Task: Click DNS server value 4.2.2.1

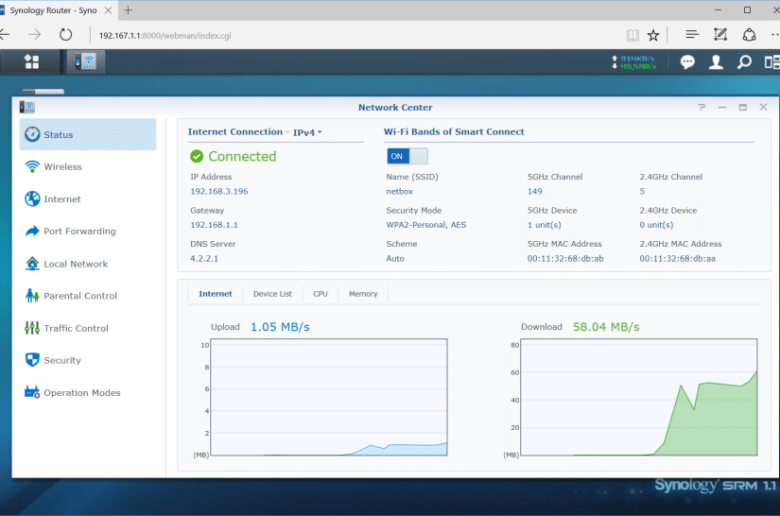Action: click(x=204, y=258)
